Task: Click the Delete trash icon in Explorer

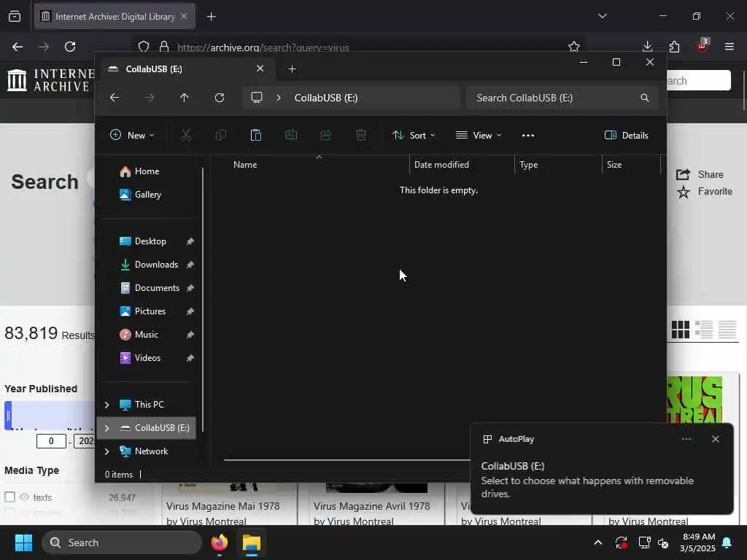Action: (361, 135)
